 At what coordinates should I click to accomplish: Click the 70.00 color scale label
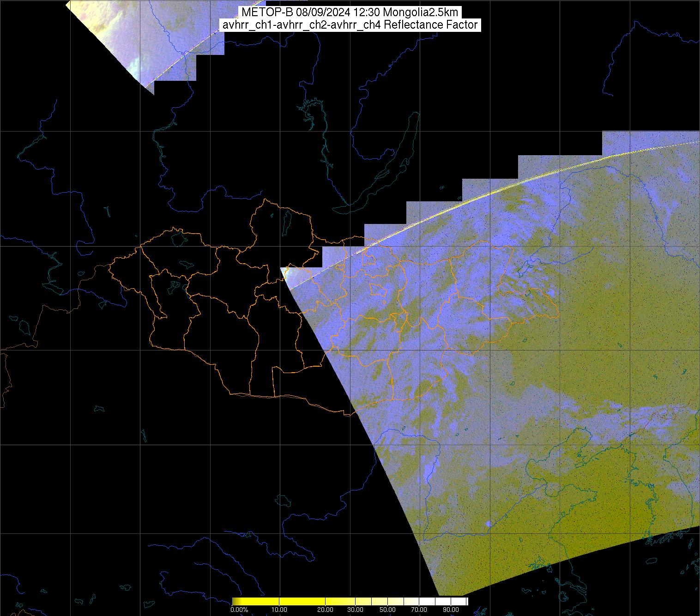419,610
